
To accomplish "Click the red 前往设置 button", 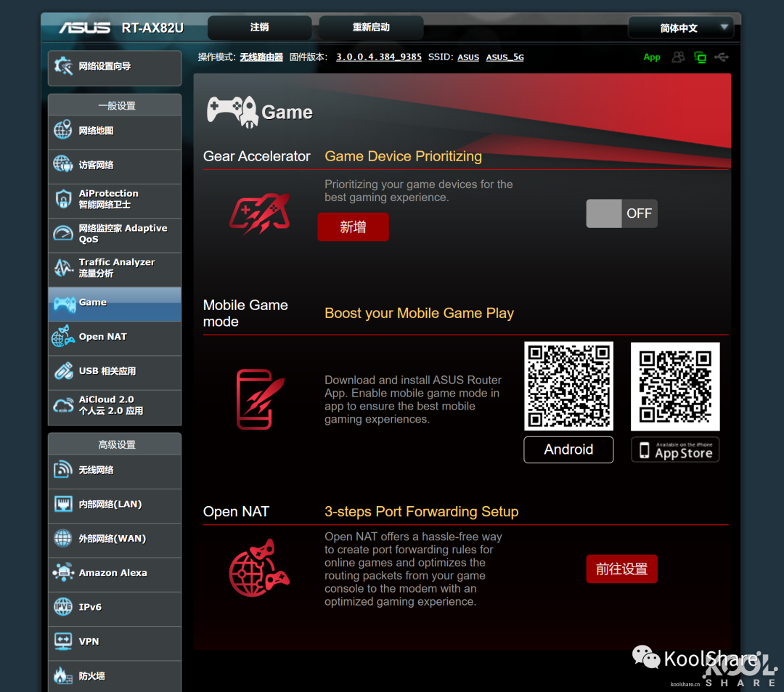I will 621,569.
